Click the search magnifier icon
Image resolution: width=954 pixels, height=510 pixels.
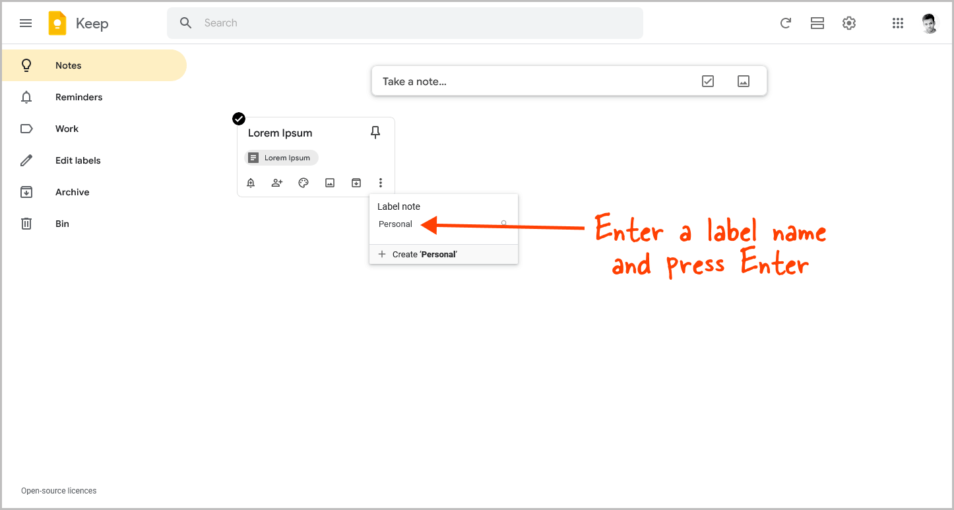tap(186, 23)
